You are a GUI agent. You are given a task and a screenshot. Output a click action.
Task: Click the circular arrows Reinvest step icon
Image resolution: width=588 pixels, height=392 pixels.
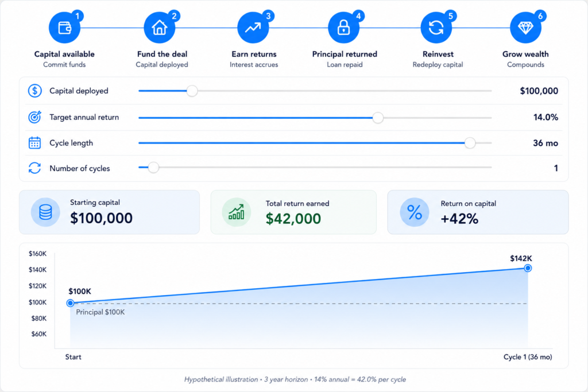[x=436, y=28]
